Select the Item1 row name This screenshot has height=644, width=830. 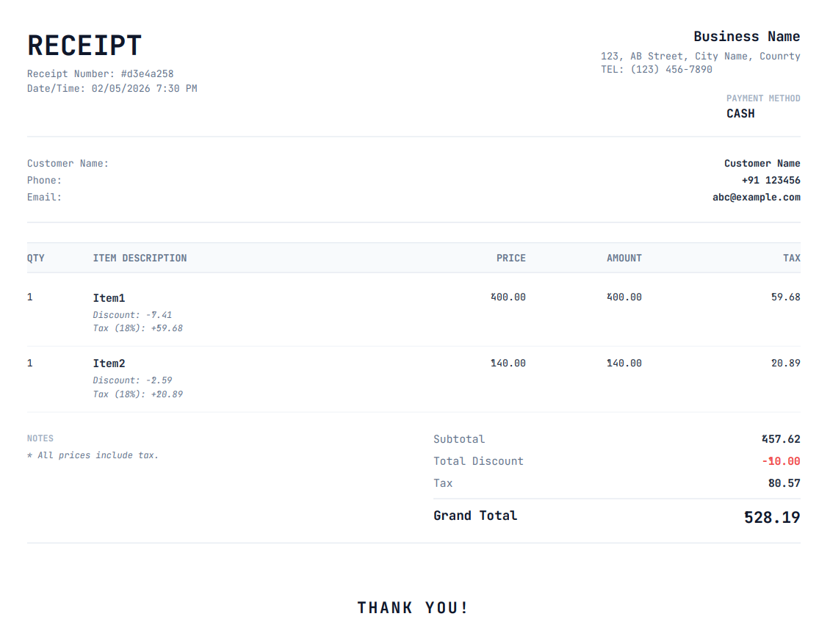109,297
